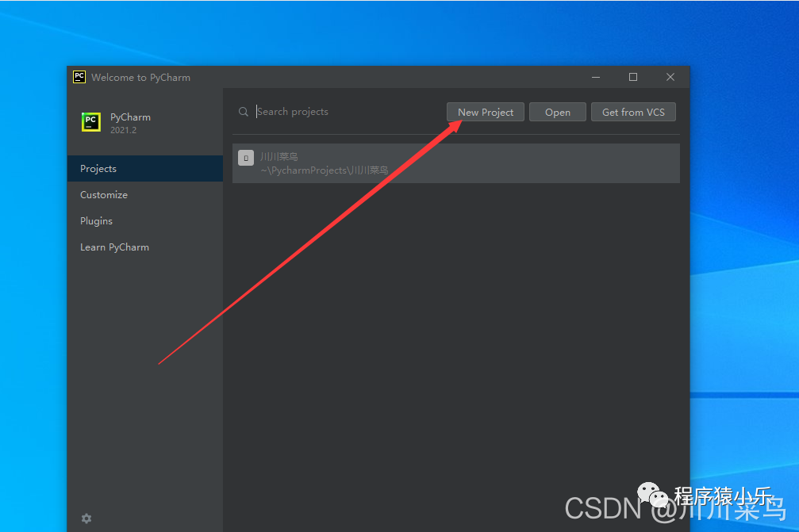The image size is (799, 532).
Task: Click the PyCharm logo in sidebar
Action: (91, 122)
